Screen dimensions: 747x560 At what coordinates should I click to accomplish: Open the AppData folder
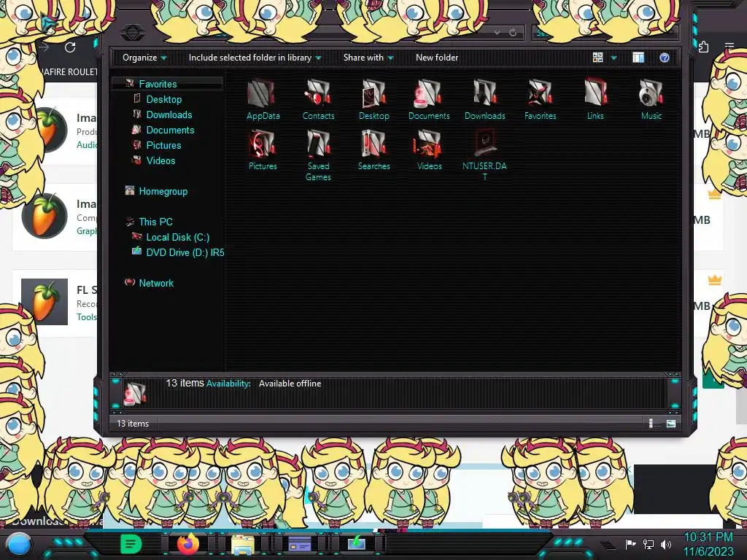[263, 99]
